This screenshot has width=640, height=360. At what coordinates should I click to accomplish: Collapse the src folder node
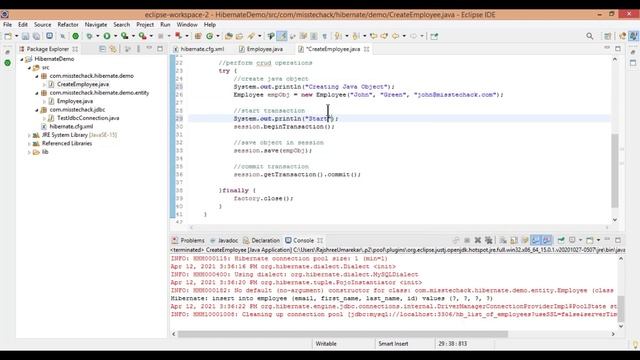pos(29,68)
